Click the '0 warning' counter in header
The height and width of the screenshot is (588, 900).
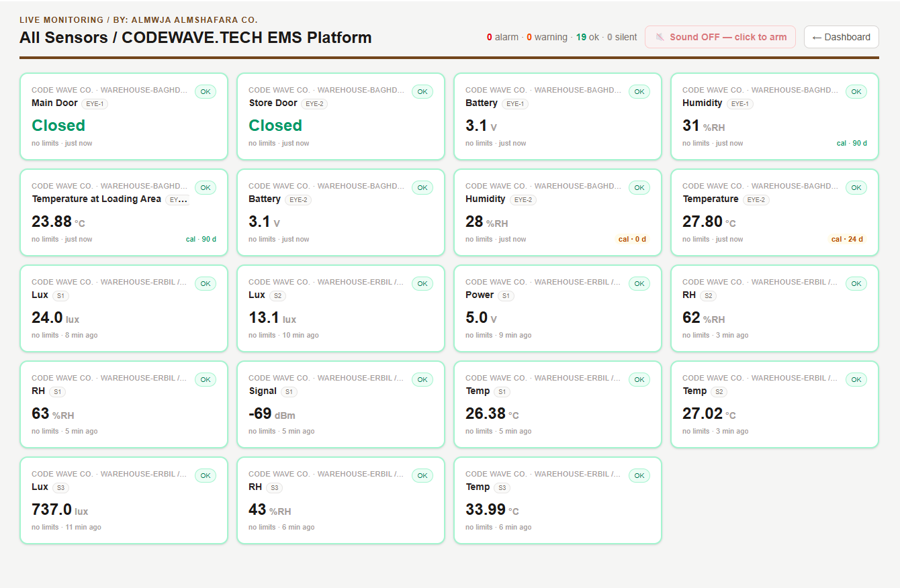pyautogui.click(x=547, y=38)
